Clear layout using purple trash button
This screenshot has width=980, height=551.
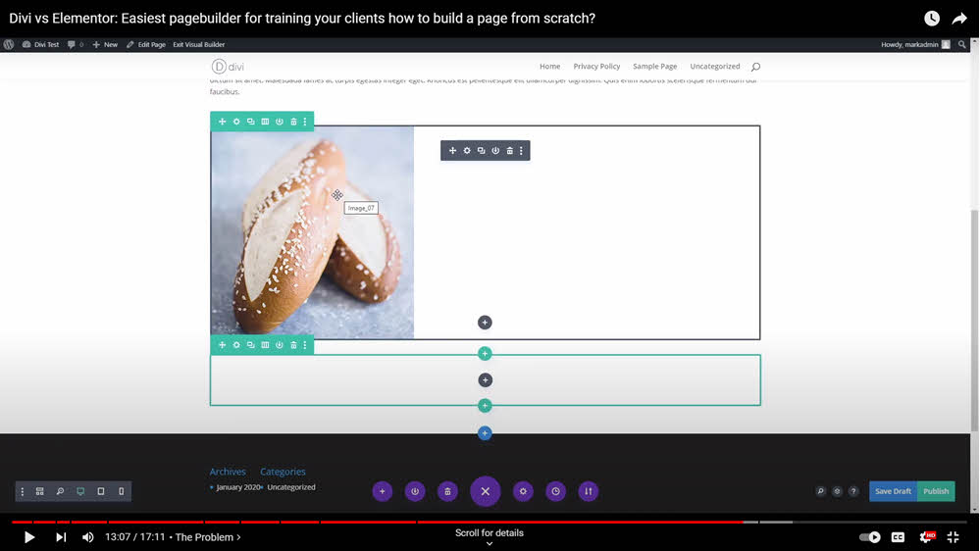point(447,491)
